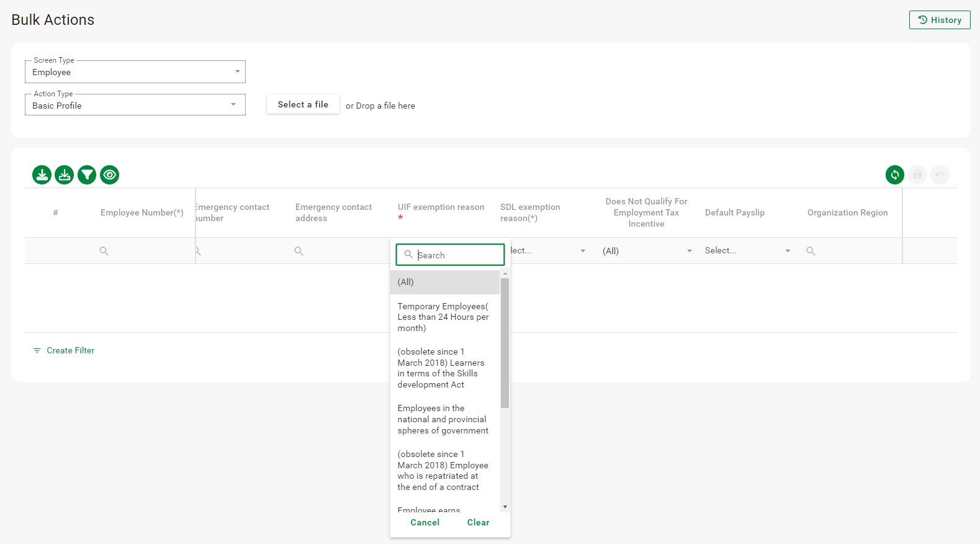Open Does Not Qualify For ETI dropdown
980x544 pixels.
coord(646,251)
